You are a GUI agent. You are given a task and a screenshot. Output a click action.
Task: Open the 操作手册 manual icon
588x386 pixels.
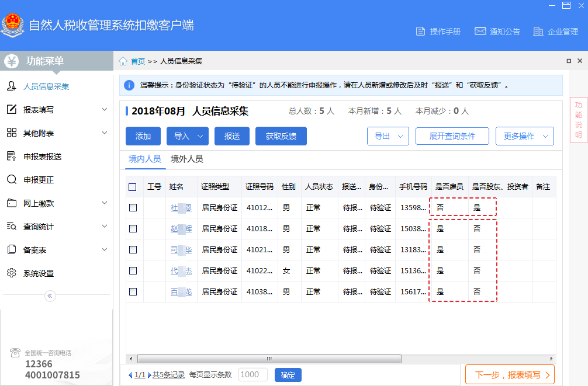point(420,32)
